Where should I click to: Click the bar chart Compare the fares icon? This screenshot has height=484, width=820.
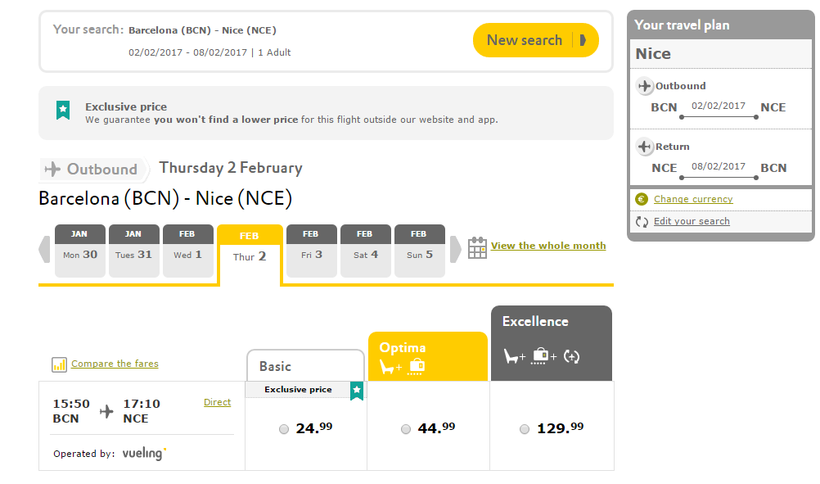click(x=59, y=365)
